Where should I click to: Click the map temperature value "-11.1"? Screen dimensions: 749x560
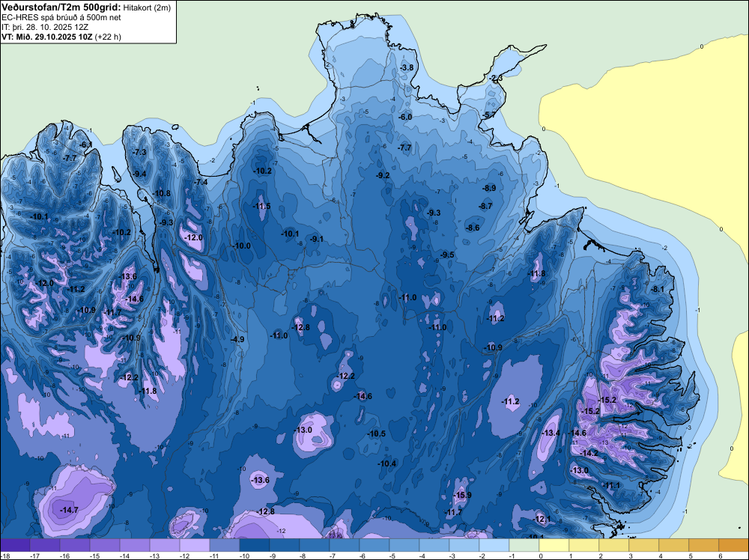click(611, 486)
